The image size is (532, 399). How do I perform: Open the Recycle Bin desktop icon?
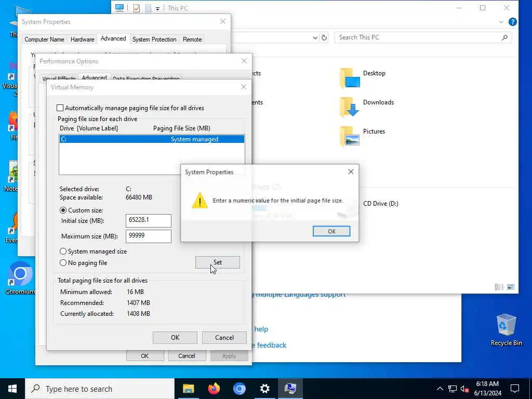[x=506, y=329]
